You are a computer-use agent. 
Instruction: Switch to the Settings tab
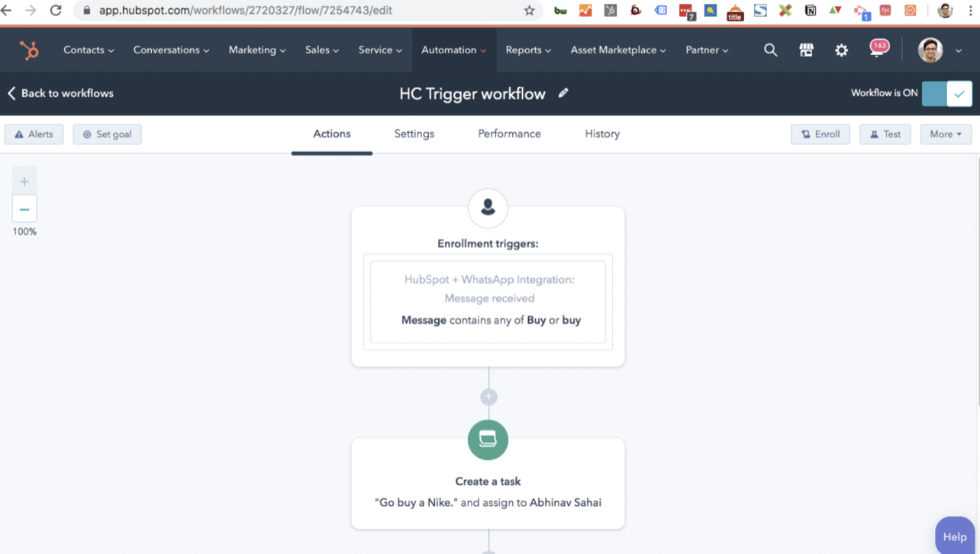[x=414, y=134]
